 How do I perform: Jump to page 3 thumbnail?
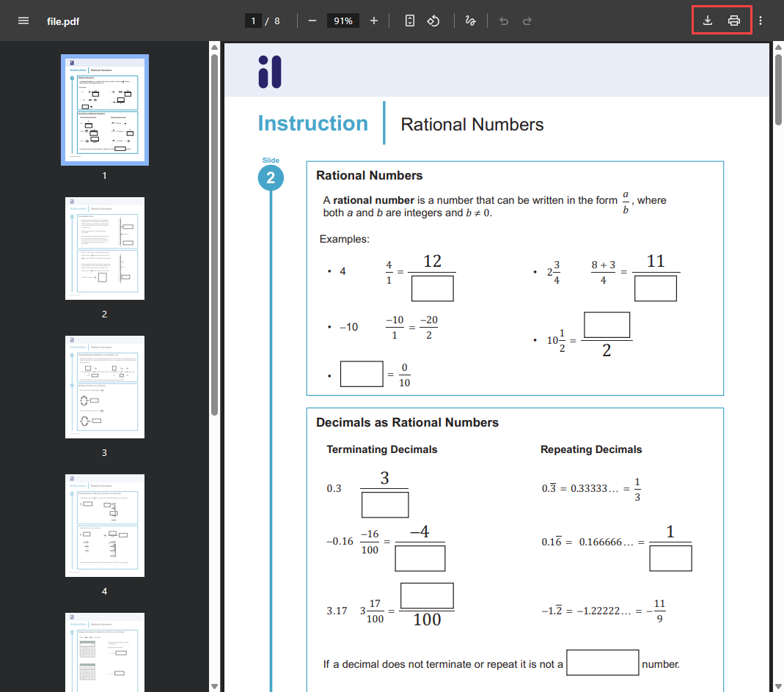[104, 387]
